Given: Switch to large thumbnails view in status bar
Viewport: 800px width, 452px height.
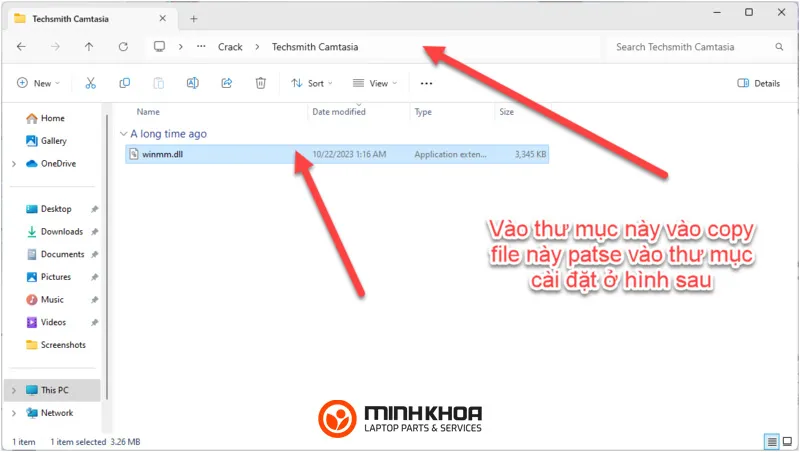Looking at the screenshot, I should click(787, 441).
